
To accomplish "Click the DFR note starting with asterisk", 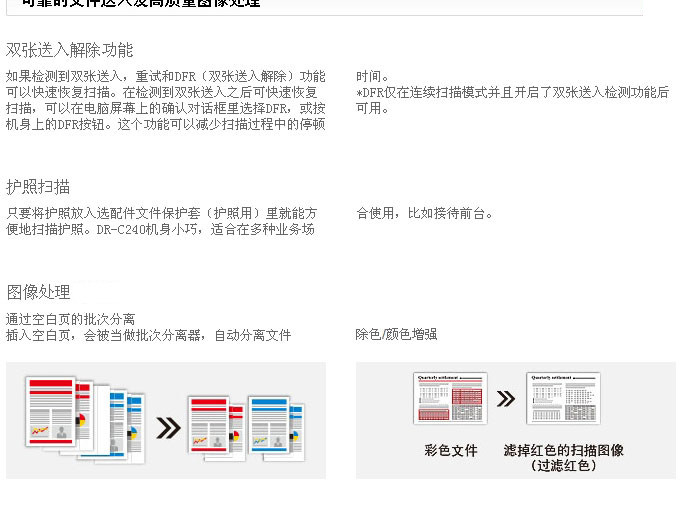I will coord(513,100).
